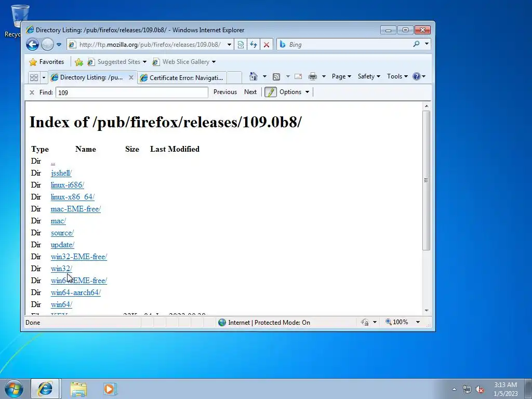
Task: Go back using the Back arrow button
Action: pos(33,45)
